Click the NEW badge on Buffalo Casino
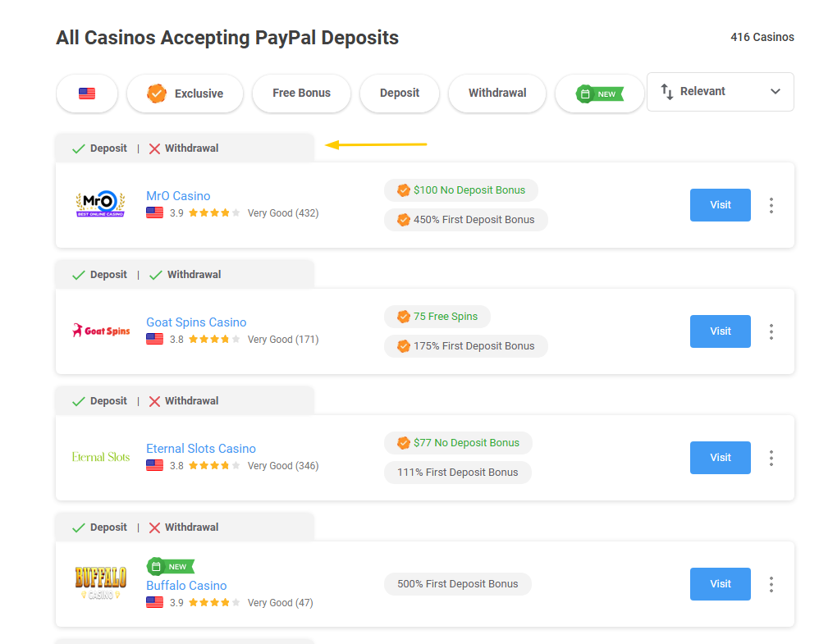Viewport: 819px width, 644px height. tap(170, 566)
